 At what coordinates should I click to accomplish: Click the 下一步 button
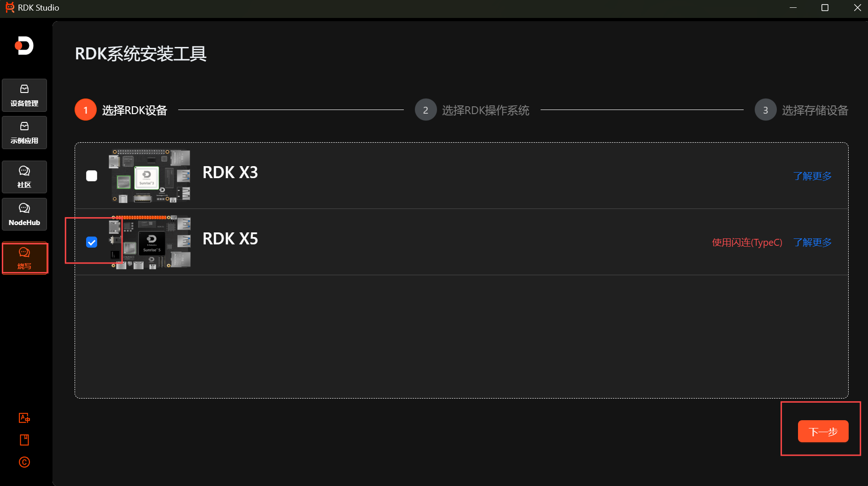pyautogui.click(x=823, y=431)
